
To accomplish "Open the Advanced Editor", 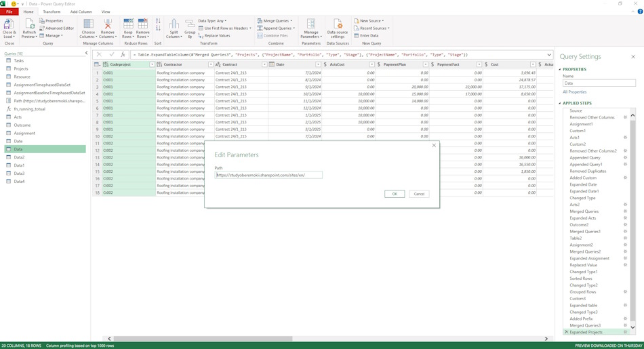I will (57, 28).
